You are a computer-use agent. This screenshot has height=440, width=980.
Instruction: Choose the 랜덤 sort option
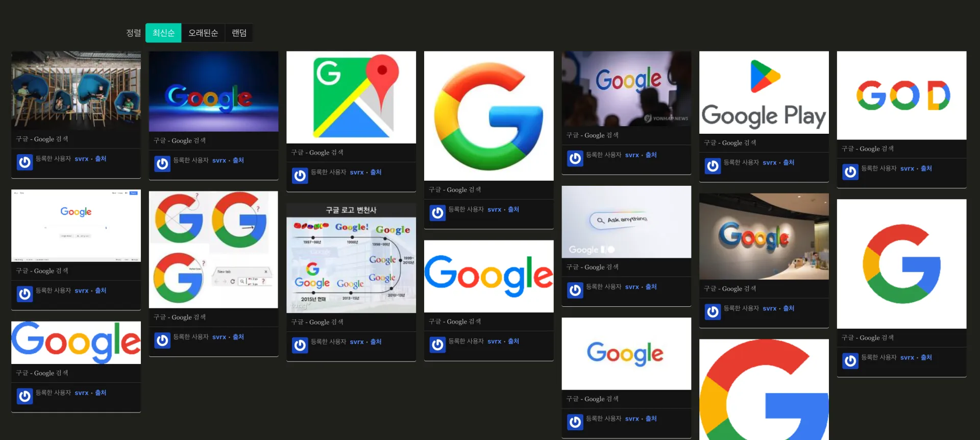(x=239, y=33)
